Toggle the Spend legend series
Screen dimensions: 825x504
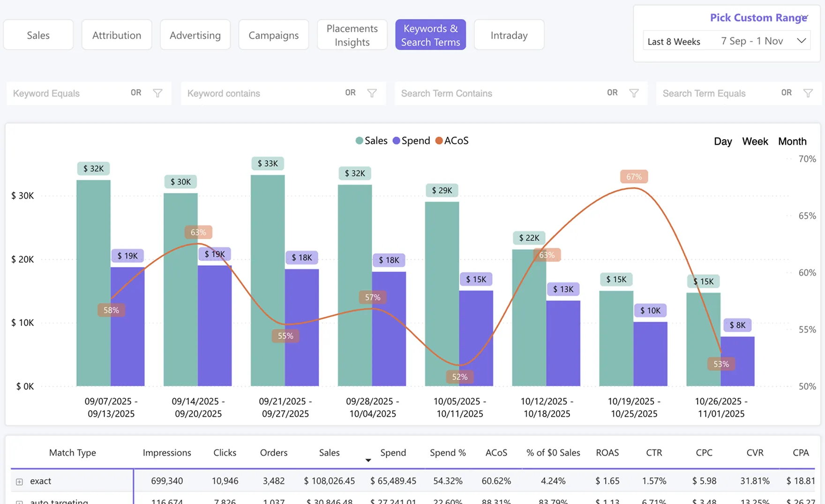(x=411, y=141)
